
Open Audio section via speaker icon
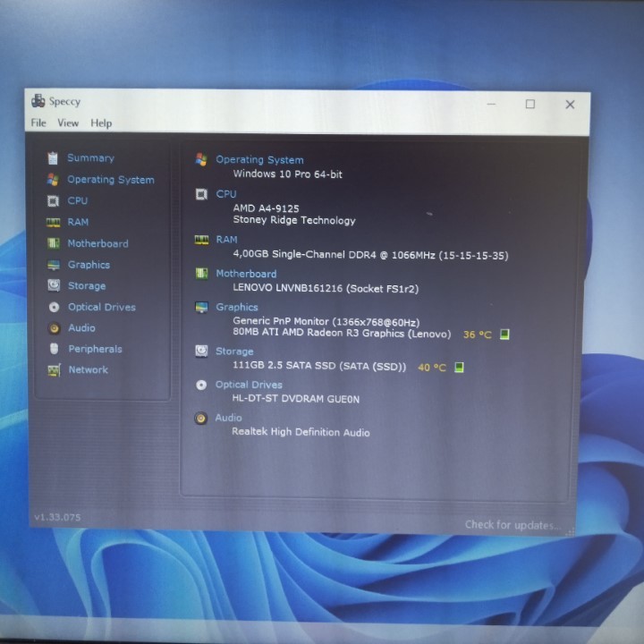coord(54,328)
